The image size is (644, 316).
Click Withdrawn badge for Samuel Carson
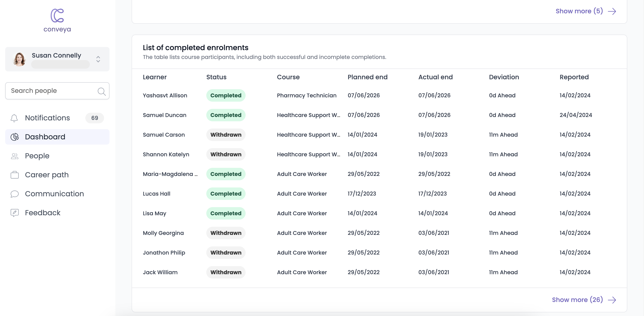pos(226,135)
